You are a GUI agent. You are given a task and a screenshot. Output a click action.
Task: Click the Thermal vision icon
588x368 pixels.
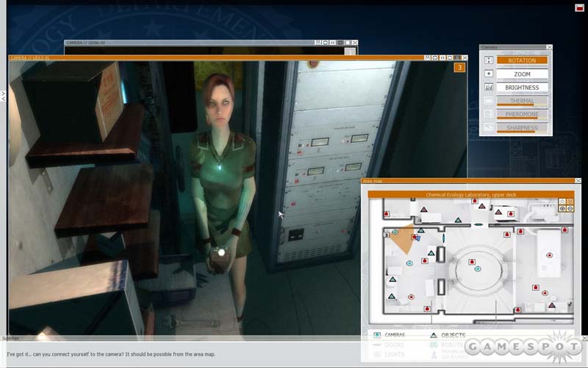pos(489,102)
